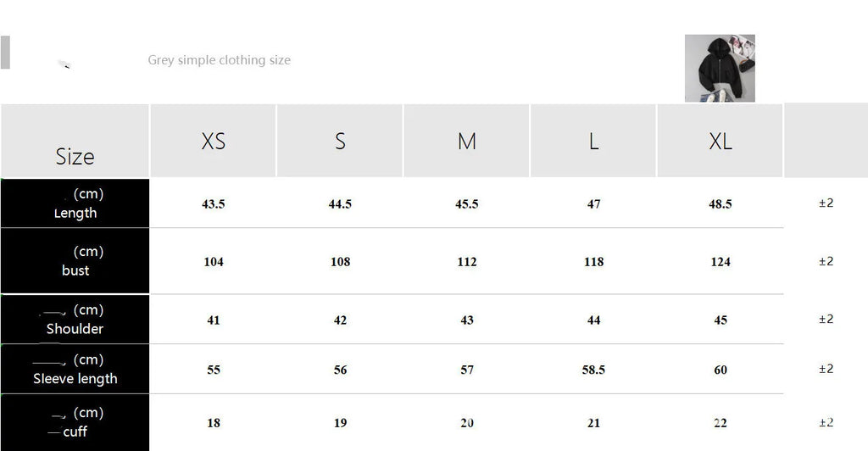Viewport: 868px width, 451px height.
Task: Click the ±2 tolerance in Length row
Action: tap(826, 203)
